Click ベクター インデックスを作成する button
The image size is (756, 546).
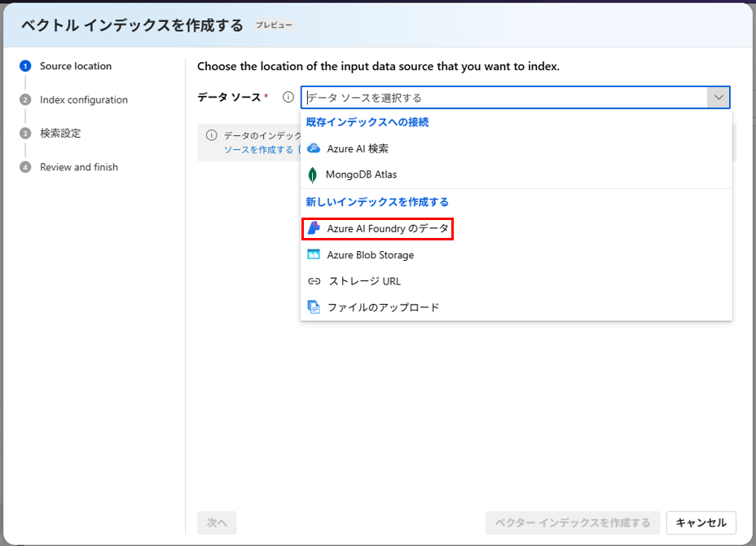[573, 523]
